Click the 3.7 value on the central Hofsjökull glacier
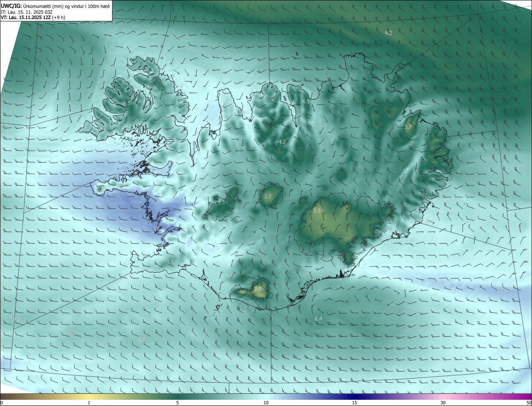The height and width of the screenshot is (406, 532). click(268, 196)
